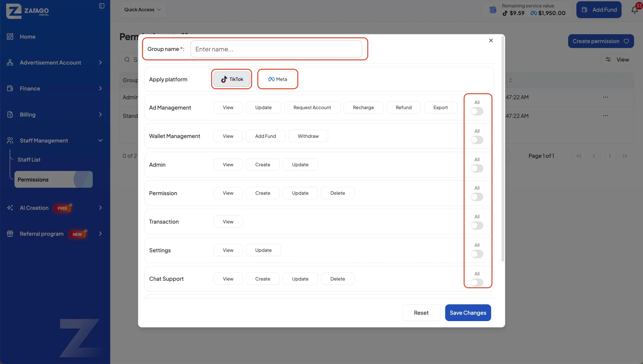Click the Zafago Digital logo
The height and width of the screenshot is (364, 643).
click(27, 11)
